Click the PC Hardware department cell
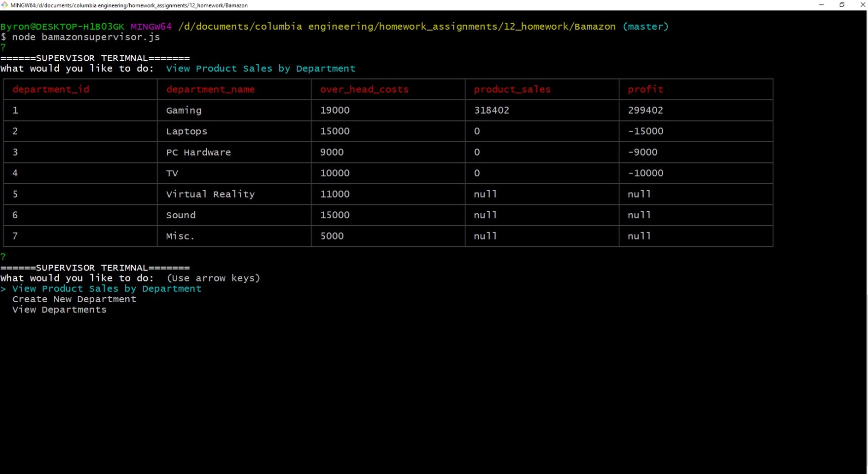The width and height of the screenshot is (868, 474). pos(198,153)
